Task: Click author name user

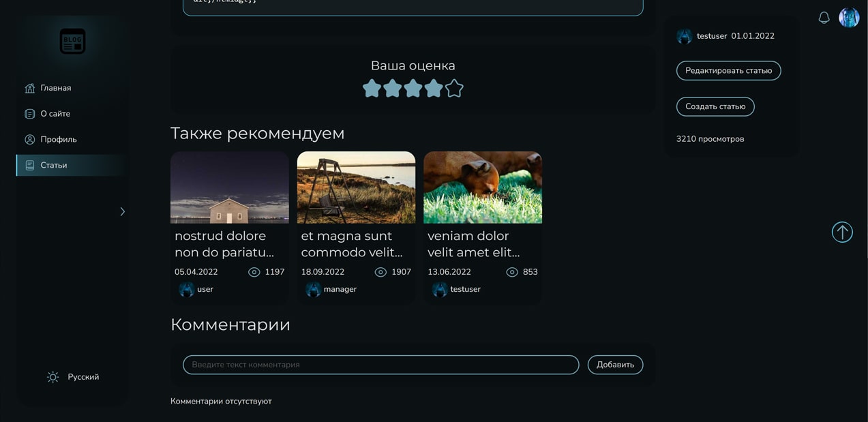Action: [x=205, y=289]
